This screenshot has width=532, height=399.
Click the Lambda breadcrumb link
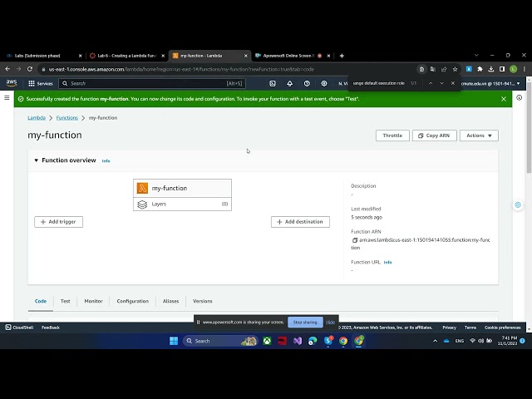pos(37,118)
